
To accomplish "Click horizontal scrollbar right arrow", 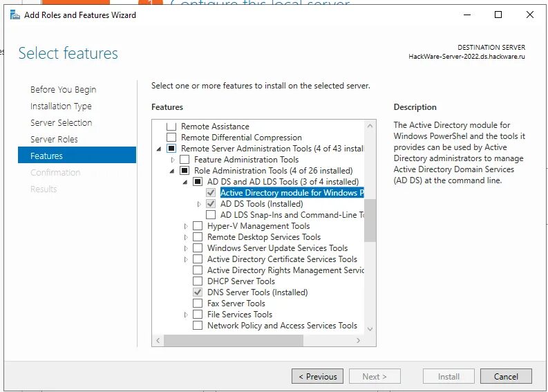I will (358, 340).
